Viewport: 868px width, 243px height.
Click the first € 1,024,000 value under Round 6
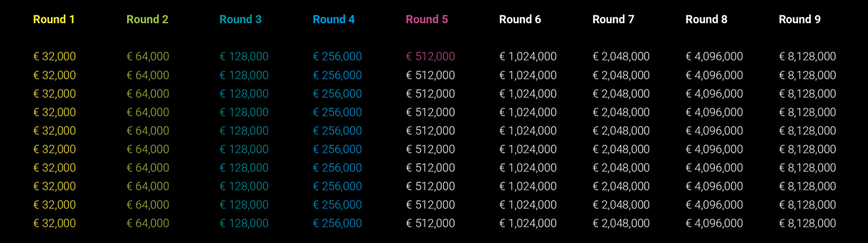click(x=528, y=56)
